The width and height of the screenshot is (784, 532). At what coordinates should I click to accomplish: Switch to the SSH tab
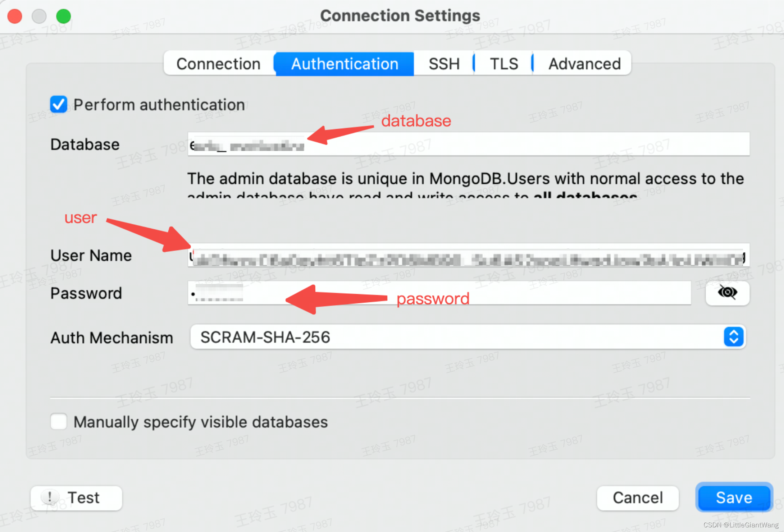tap(444, 64)
